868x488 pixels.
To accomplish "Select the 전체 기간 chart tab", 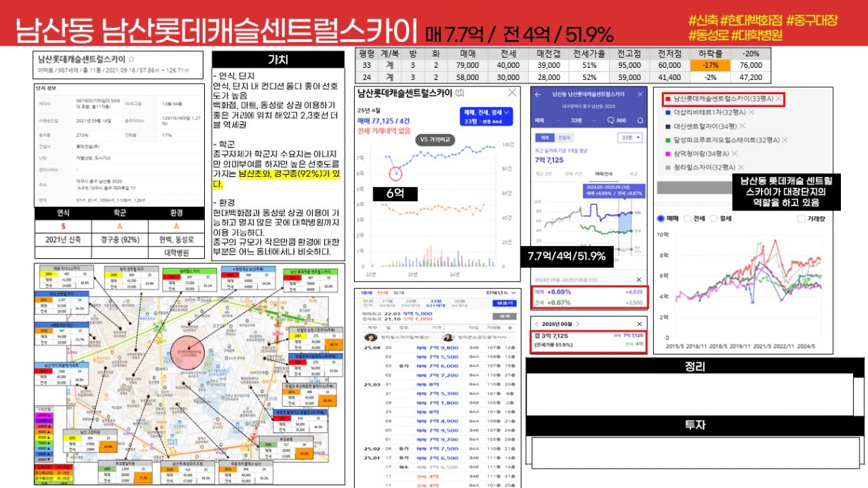I will pyautogui.click(x=572, y=173).
